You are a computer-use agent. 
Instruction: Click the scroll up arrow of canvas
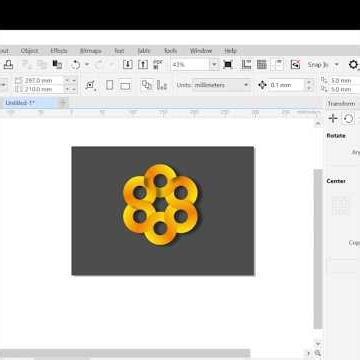point(318,123)
